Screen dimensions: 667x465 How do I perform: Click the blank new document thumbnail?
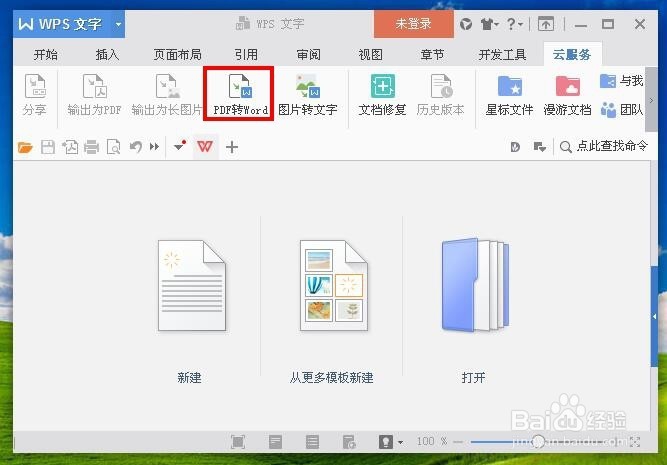tap(192, 285)
